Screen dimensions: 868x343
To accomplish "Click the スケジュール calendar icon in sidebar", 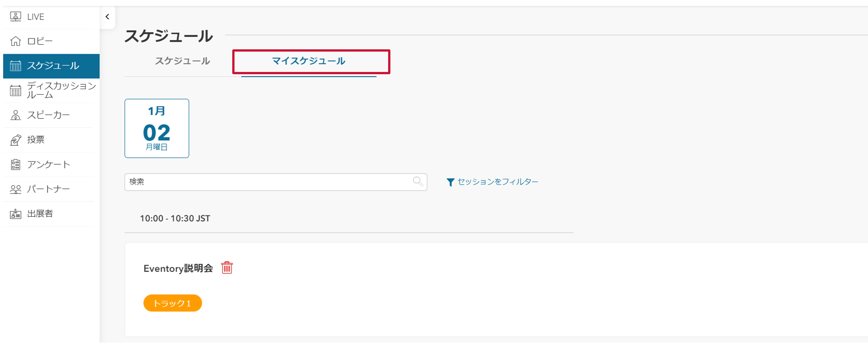I will [15, 66].
